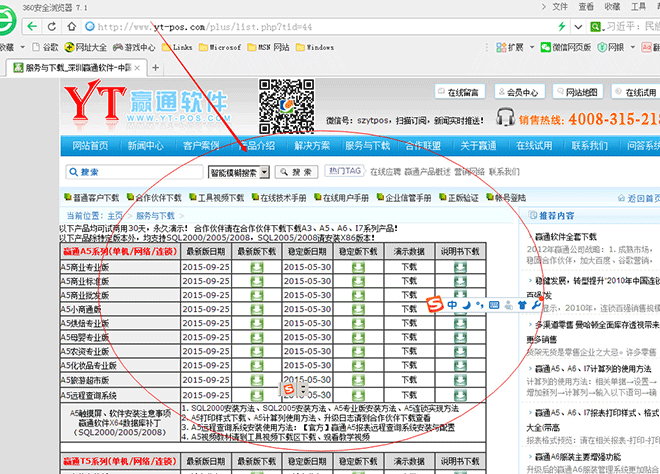Image resolution: width=660 pixels, height=474 pixels.
Task: Open the 网址大全 bookmark
Action: 86,47
